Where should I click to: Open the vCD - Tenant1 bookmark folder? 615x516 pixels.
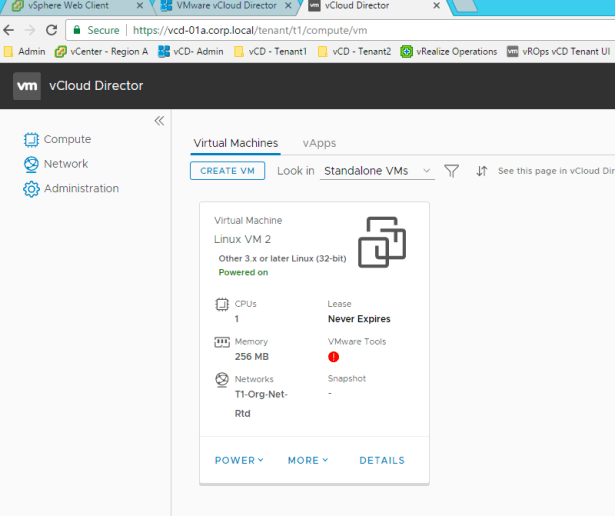coord(270,52)
